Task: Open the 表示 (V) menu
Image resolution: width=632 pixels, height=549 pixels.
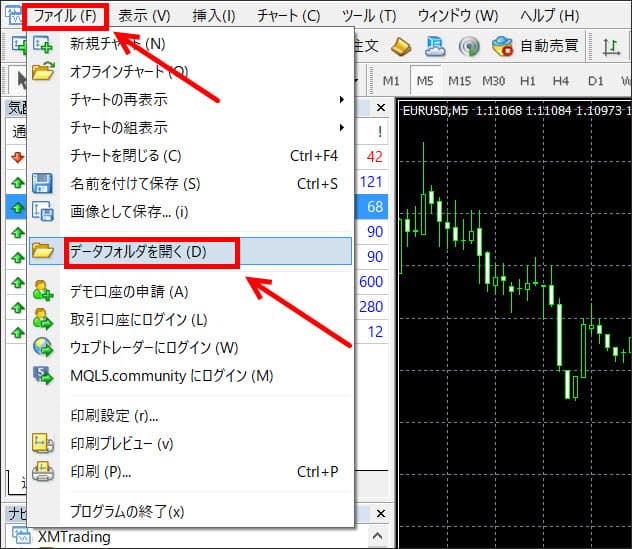Action: point(144,16)
